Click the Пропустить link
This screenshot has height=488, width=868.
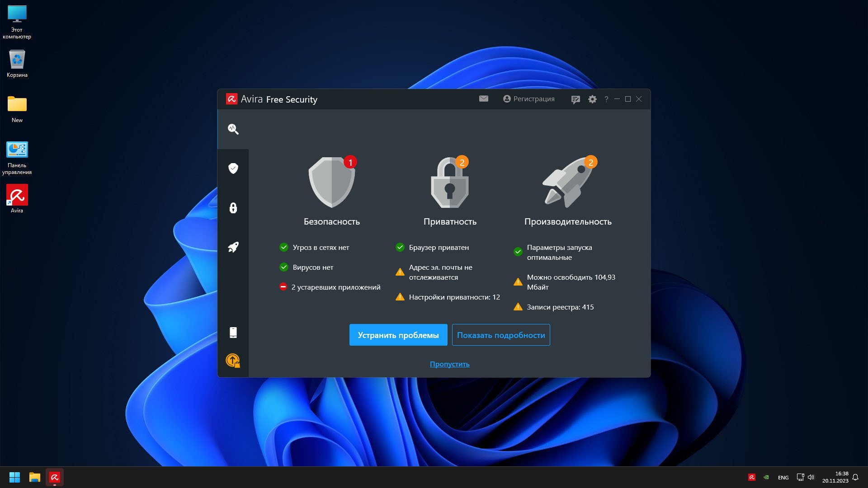[x=449, y=364]
